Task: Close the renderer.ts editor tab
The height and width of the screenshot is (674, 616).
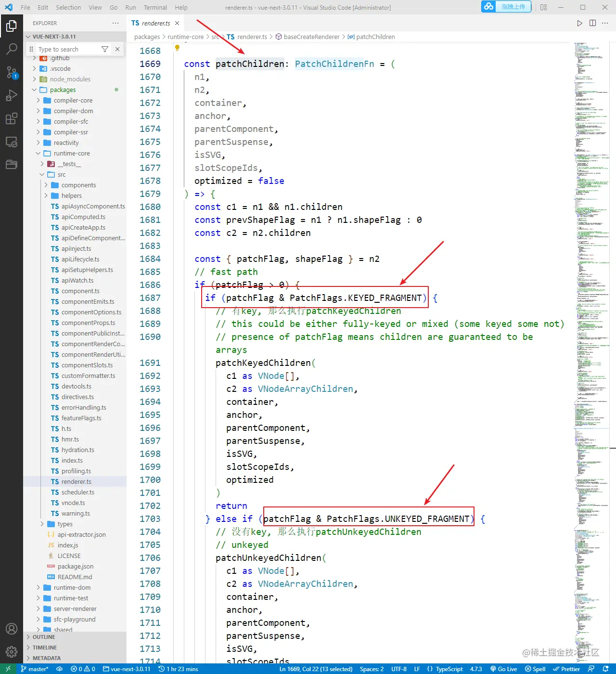Action: click(177, 23)
